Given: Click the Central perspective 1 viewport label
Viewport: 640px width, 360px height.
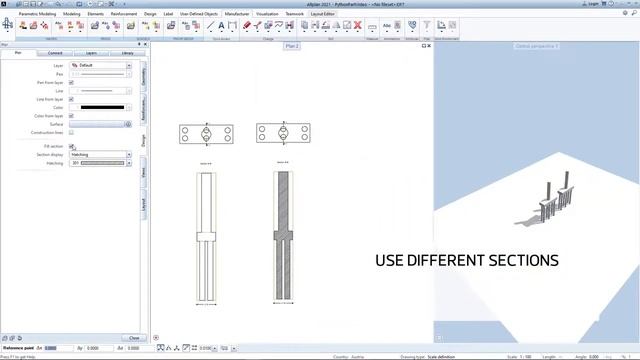Looking at the screenshot, I should point(536,46).
